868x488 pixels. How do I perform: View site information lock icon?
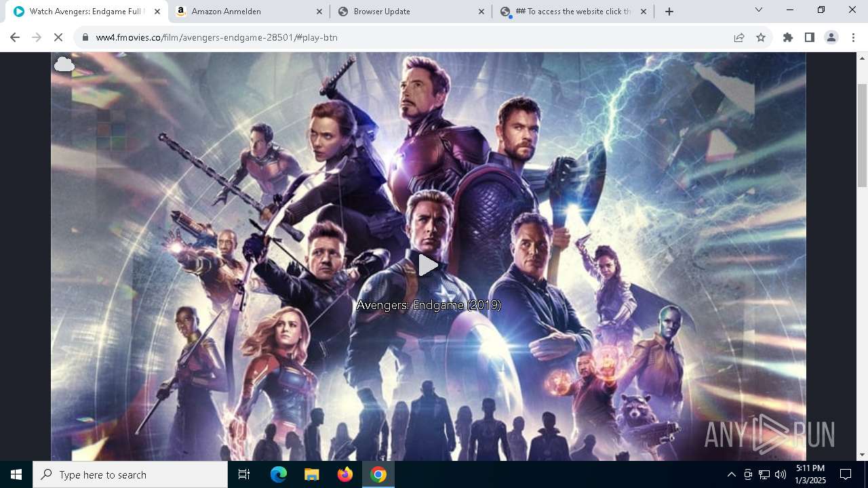pos(85,37)
